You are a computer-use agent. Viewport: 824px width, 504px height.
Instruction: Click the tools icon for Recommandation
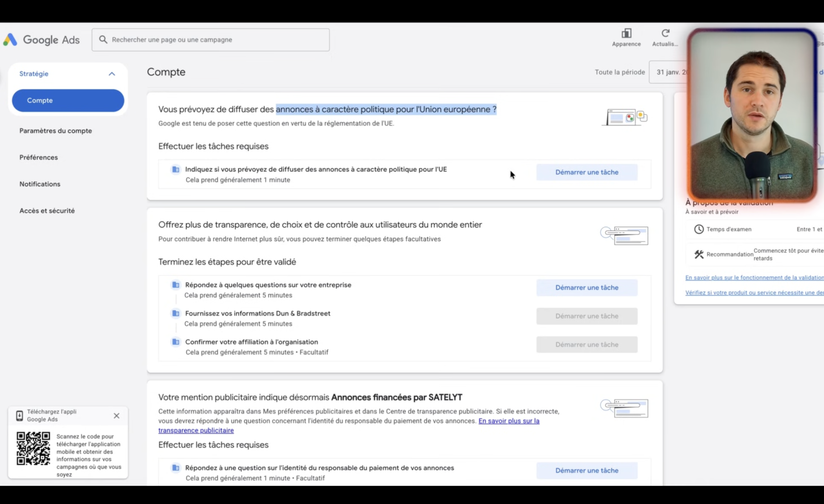698,255
